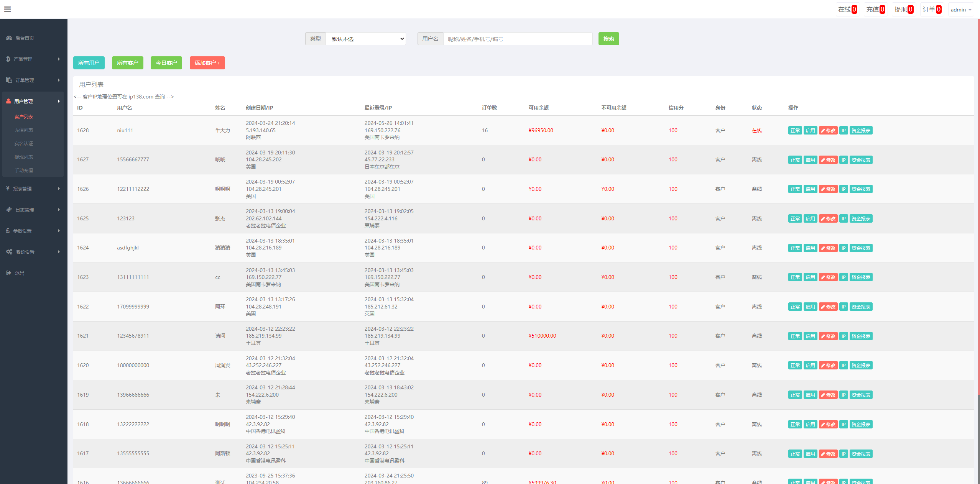Click the green 搜索 button
The image size is (980, 484).
(x=608, y=39)
